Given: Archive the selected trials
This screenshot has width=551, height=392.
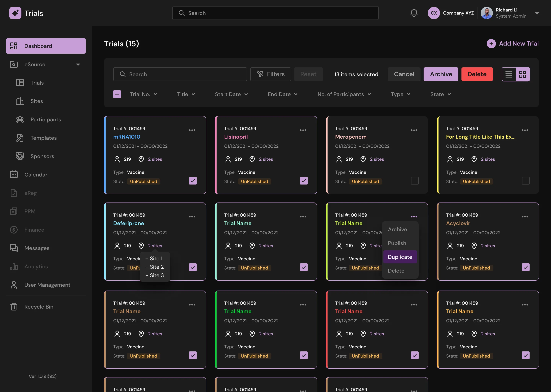Looking at the screenshot, I should pyautogui.click(x=441, y=74).
